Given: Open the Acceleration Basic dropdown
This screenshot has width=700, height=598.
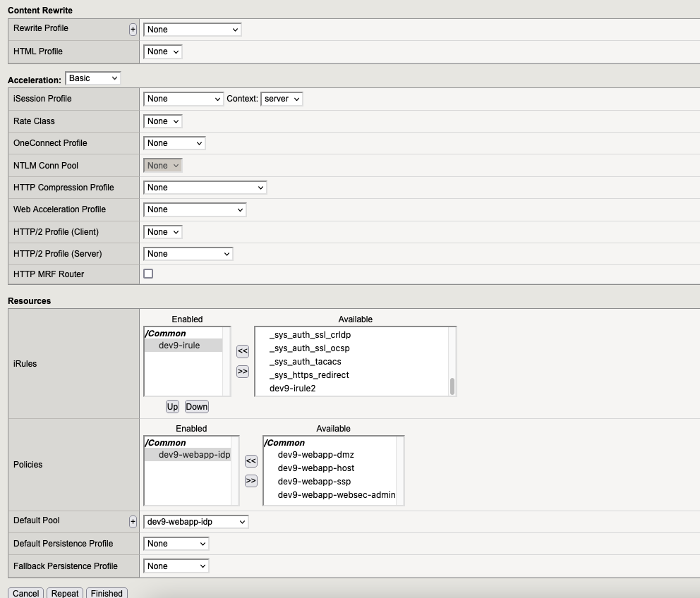Looking at the screenshot, I should 92,78.
